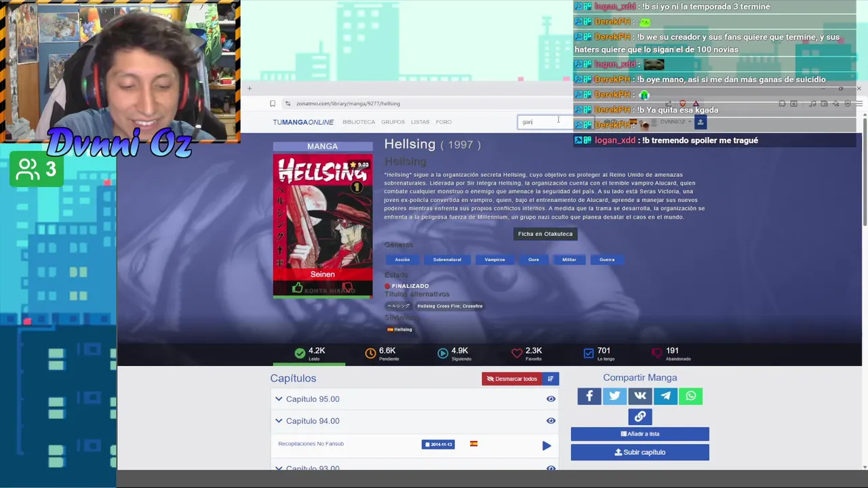Mark manga as Lo tengo (701)
The image size is (868, 488).
click(598, 353)
